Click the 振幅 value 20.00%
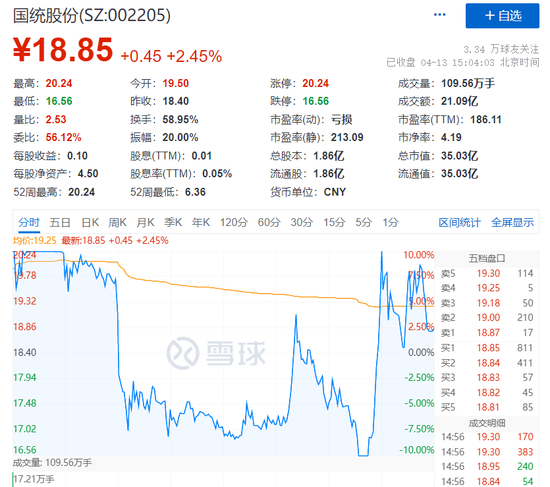The image size is (550, 487). [x=180, y=138]
